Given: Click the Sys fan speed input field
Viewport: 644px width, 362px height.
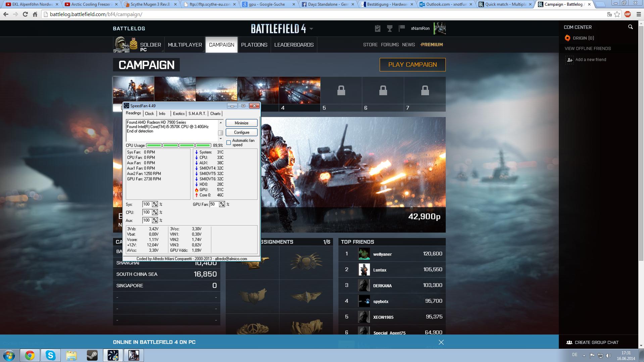Looking at the screenshot, I should pos(147,204).
